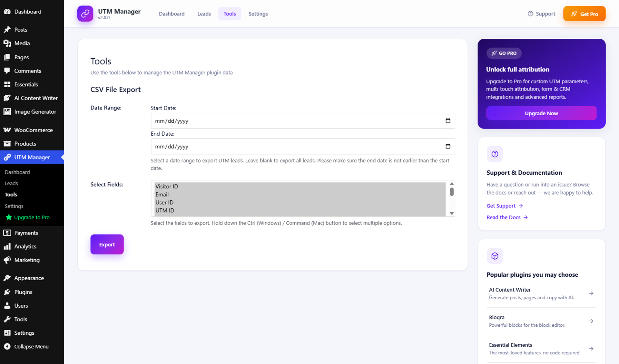The height and width of the screenshot is (364, 619).
Task: Open Tools submenu under UTM Manager
Action: pyautogui.click(x=11, y=195)
